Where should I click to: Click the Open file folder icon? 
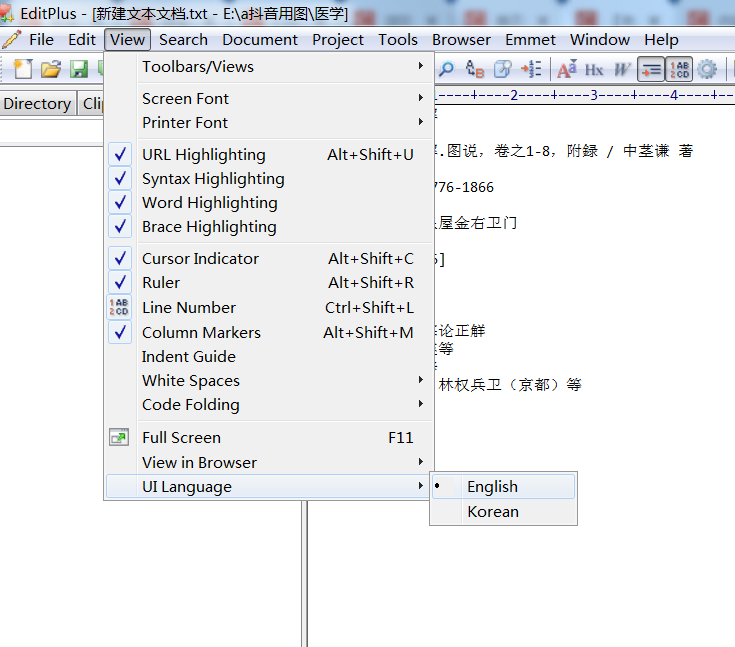[x=51, y=69]
